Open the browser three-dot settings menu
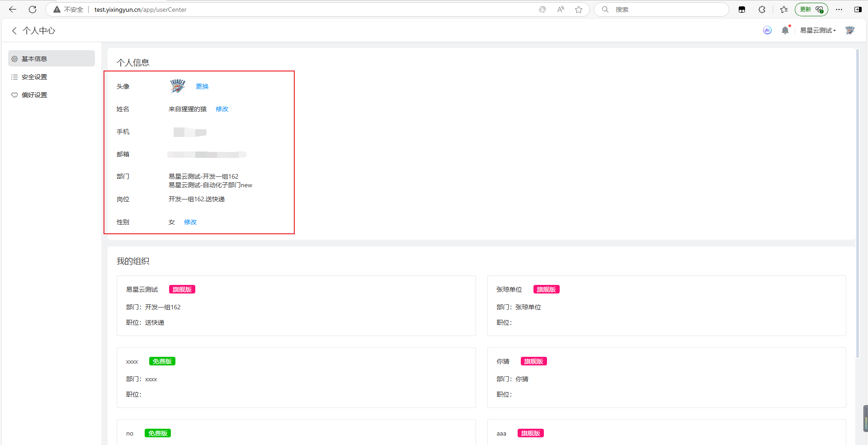 pyautogui.click(x=839, y=9)
